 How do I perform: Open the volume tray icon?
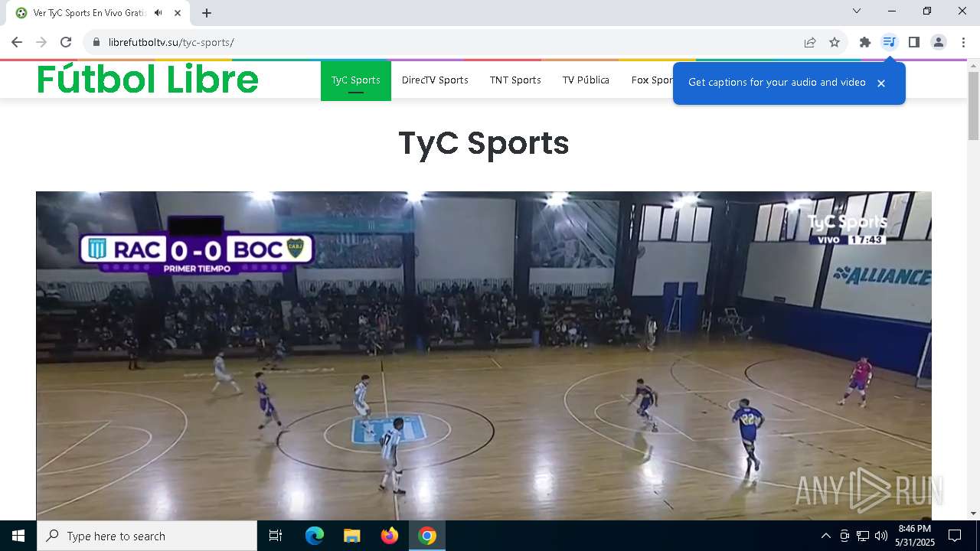(881, 536)
